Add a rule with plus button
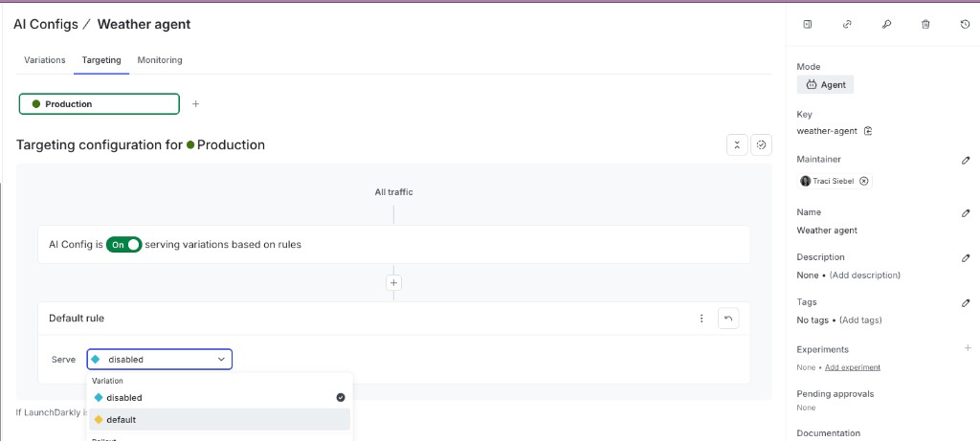This screenshot has height=441, width=980. (393, 283)
